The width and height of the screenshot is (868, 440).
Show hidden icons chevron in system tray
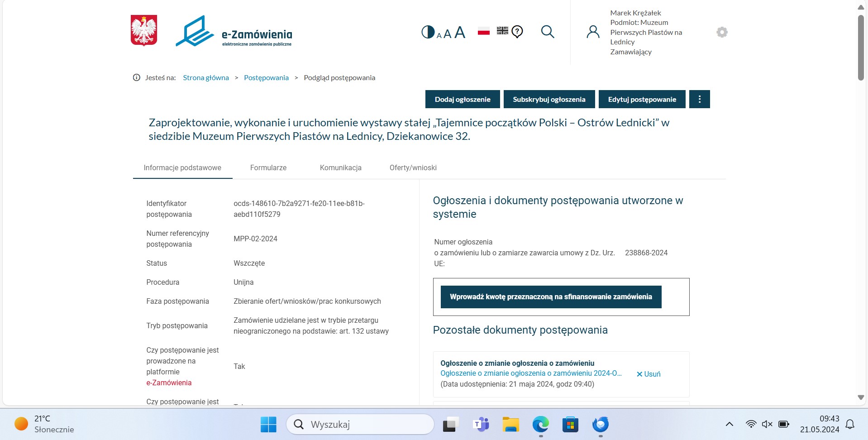pos(729,424)
